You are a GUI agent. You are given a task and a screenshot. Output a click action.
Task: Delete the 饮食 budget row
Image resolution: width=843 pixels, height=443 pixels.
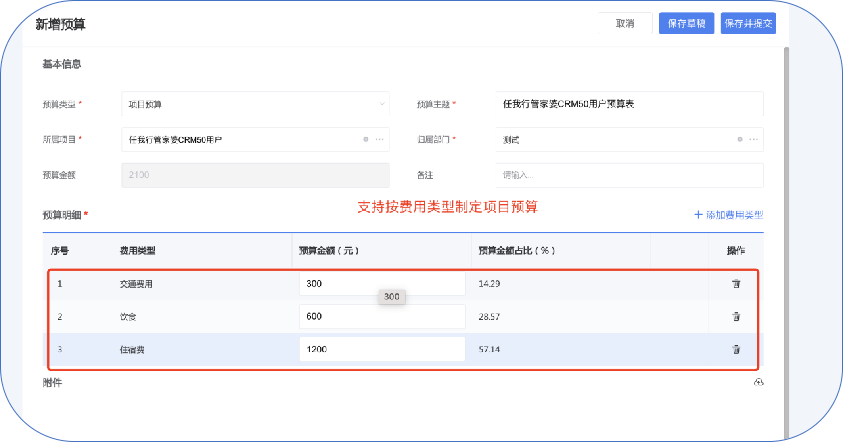tap(736, 317)
